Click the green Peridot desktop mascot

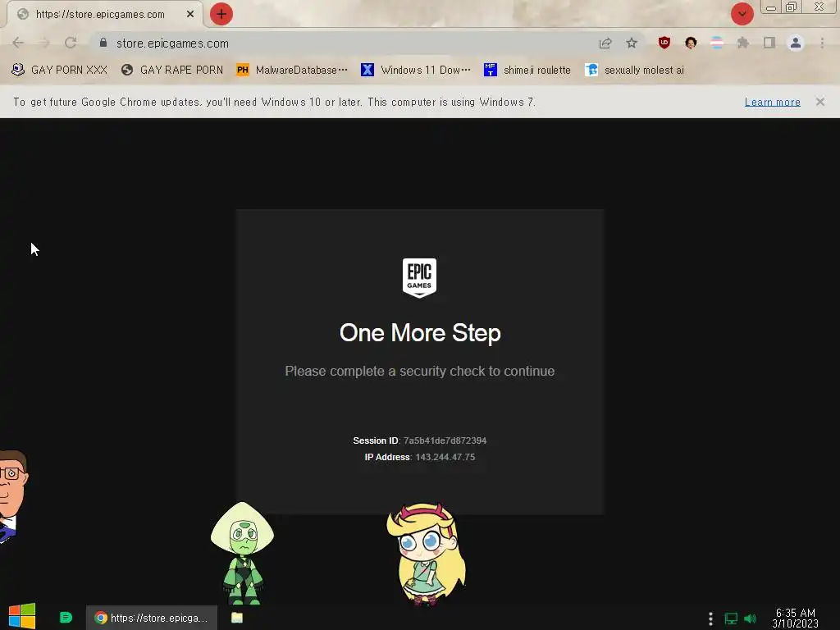(x=242, y=554)
